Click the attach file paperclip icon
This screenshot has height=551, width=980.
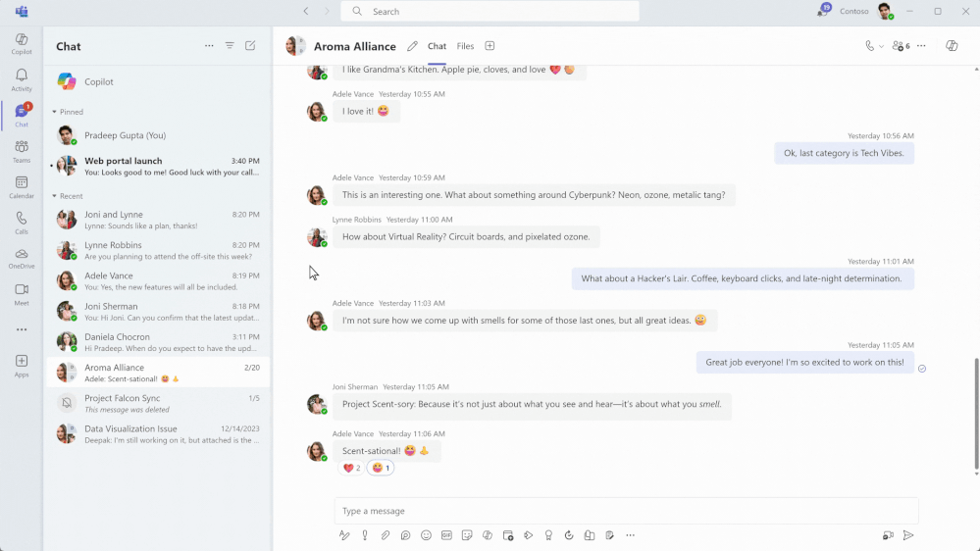385,535
